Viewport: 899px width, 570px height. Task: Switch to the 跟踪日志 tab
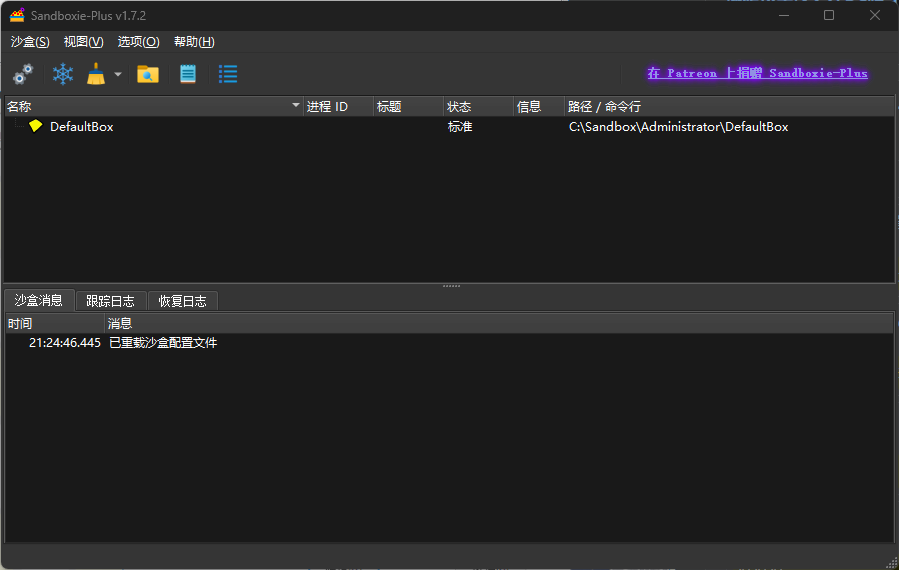(110, 301)
